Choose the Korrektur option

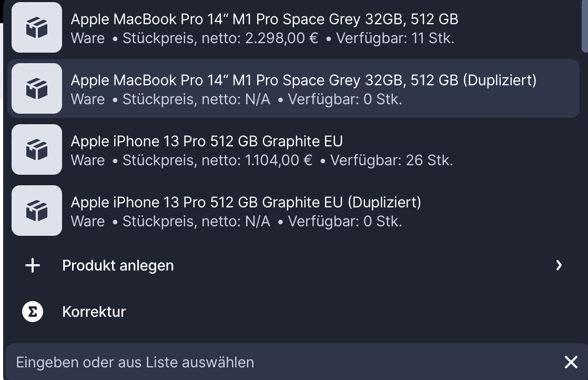94,312
